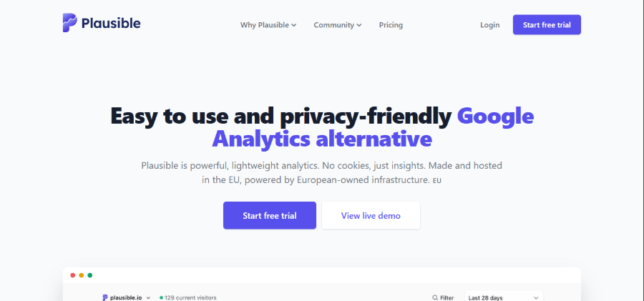Image resolution: width=644 pixels, height=301 pixels.
Task: Expand the Why Plausible menu
Action: point(268,25)
